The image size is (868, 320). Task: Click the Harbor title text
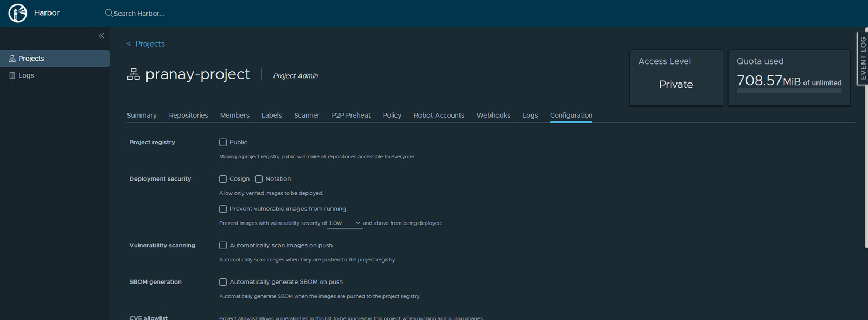pyautogui.click(x=47, y=13)
